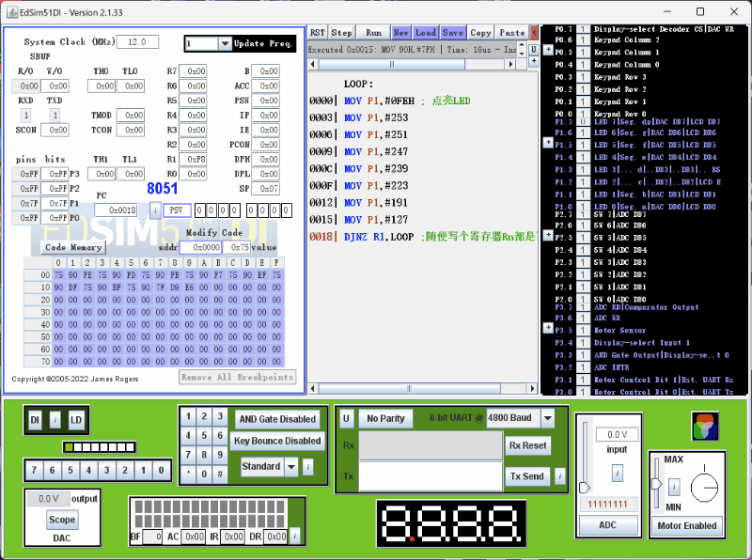Image resolution: width=752 pixels, height=560 pixels.
Task: Click the RST reset button
Action: [317, 33]
